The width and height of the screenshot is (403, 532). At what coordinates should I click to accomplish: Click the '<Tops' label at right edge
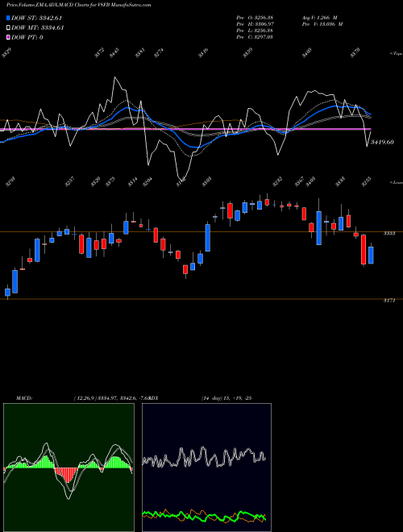click(397, 54)
